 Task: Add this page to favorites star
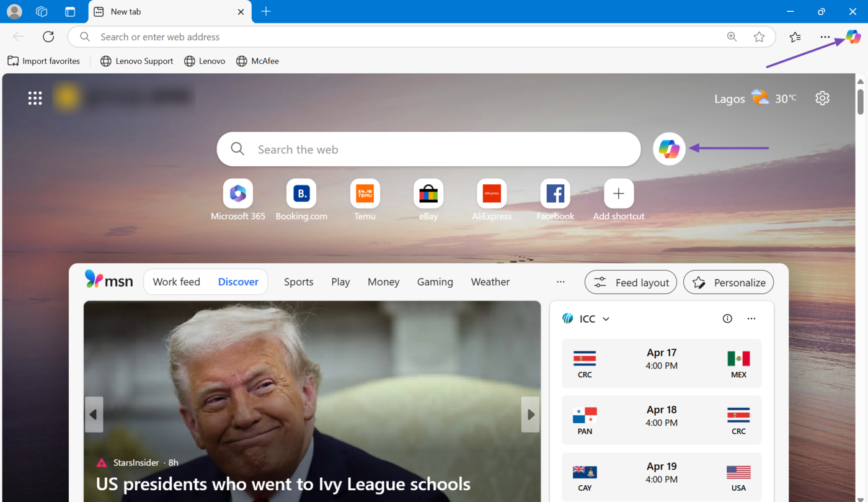pos(759,37)
